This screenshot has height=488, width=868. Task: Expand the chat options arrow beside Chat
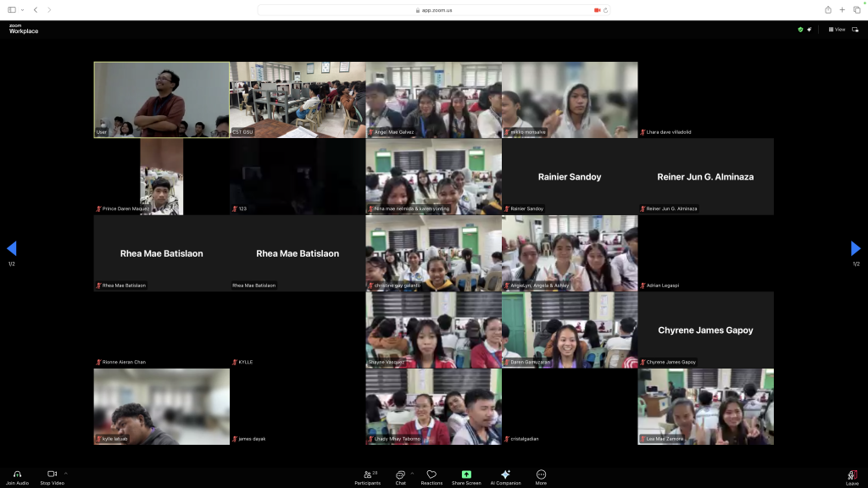[x=412, y=473]
